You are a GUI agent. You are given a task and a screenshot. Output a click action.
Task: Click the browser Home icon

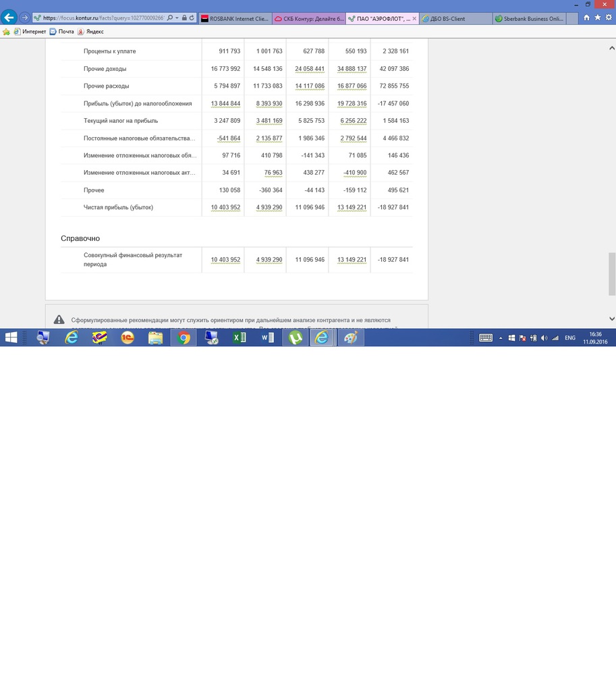586,18
